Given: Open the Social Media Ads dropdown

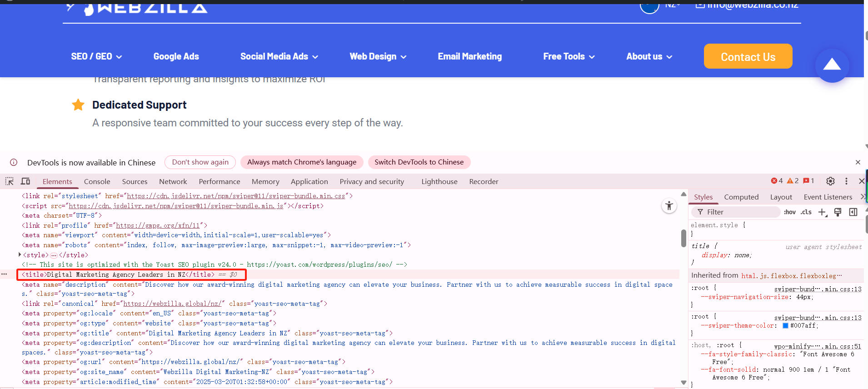Looking at the screenshot, I should 279,56.
